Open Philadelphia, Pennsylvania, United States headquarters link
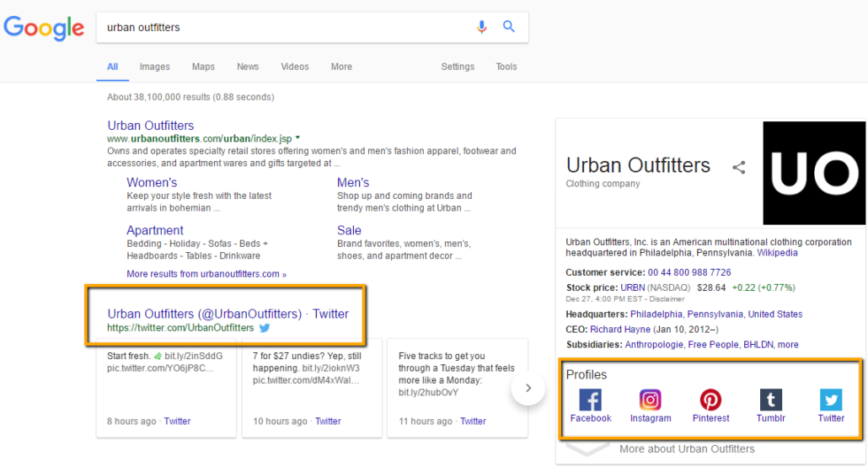This screenshot has height=467, width=868. pos(716,314)
